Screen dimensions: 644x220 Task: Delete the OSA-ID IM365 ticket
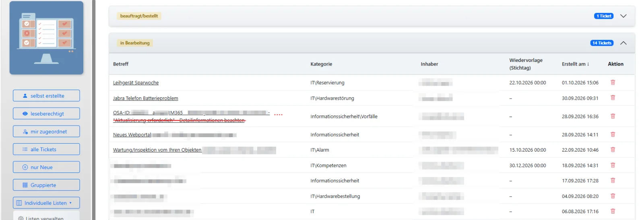(613, 116)
